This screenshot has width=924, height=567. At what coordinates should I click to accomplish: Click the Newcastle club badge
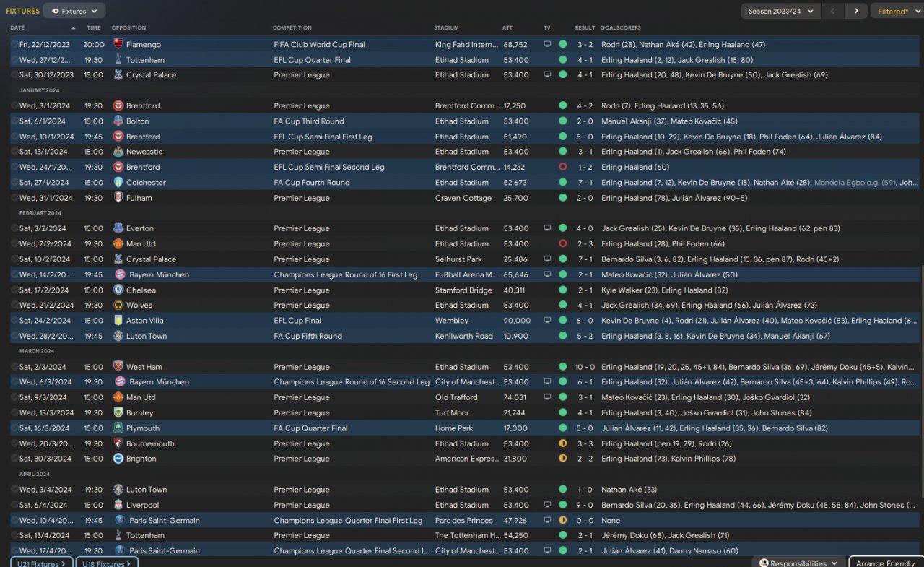click(x=118, y=152)
